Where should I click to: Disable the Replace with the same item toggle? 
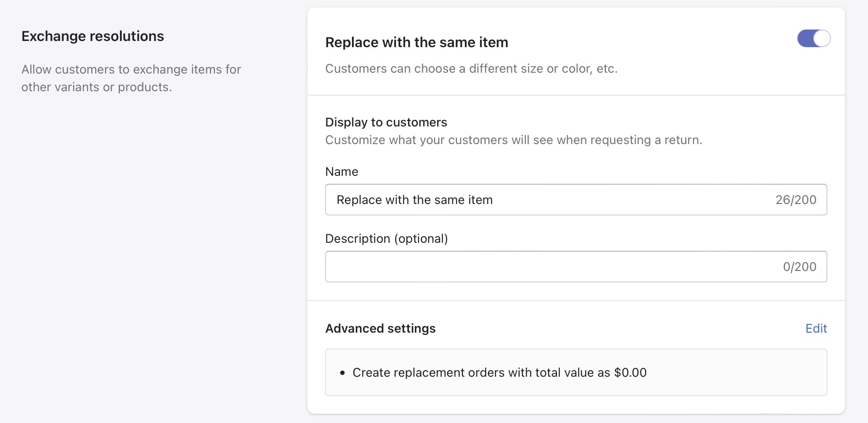814,38
